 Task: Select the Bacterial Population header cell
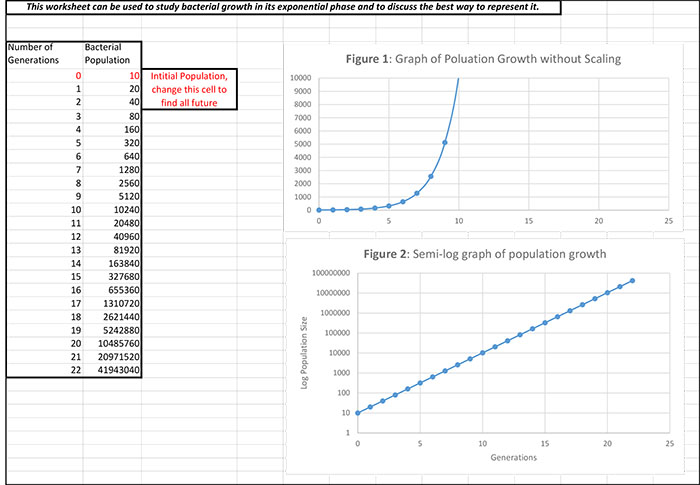111,54
